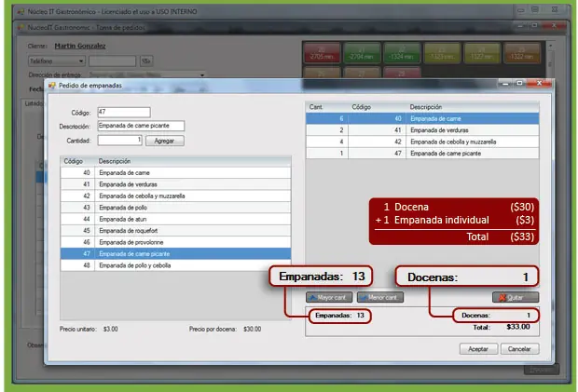
Task: Select Empanada de pollo y cebolla row
Action: tap(176, 265)
